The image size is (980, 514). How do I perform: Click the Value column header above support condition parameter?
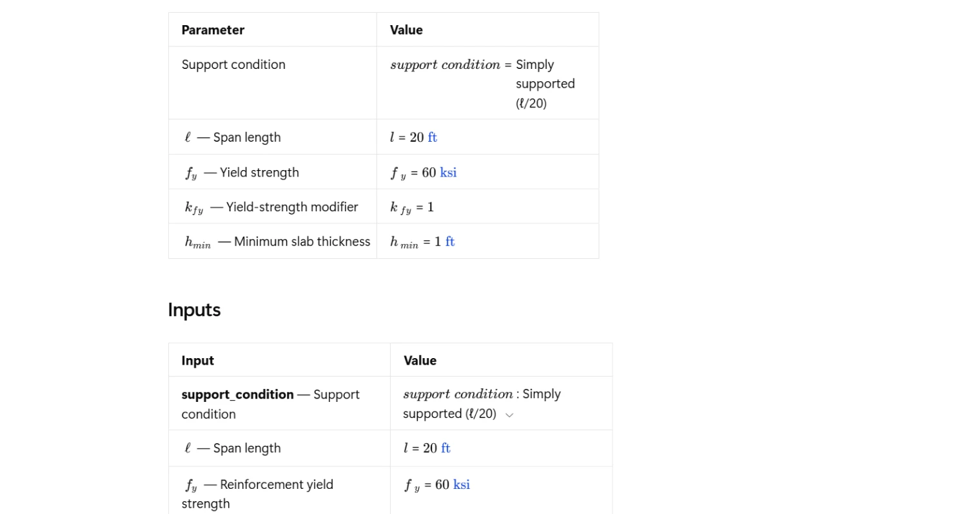[406, 30]
